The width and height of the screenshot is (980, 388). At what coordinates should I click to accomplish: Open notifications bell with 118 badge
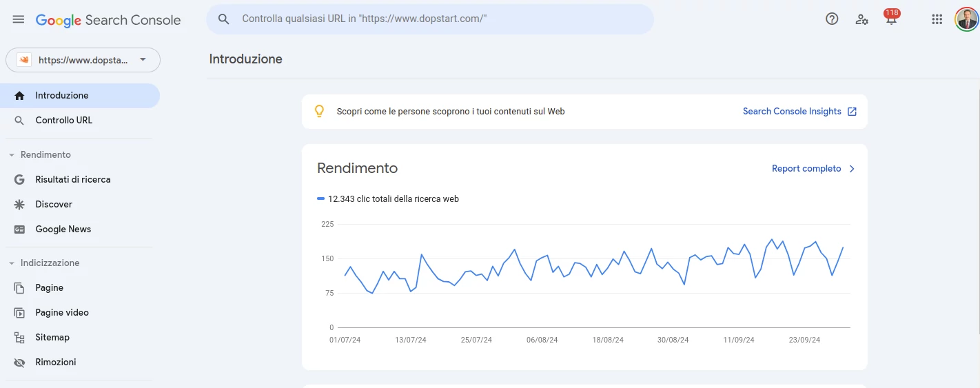point(891,18)
